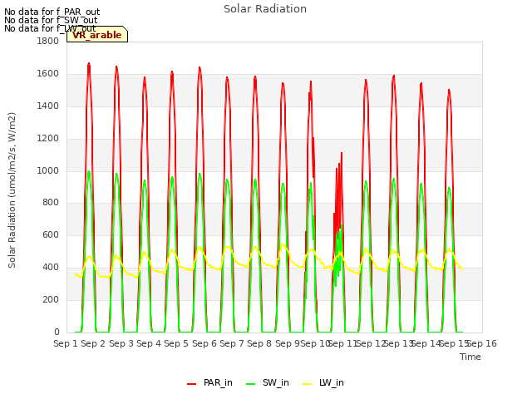532x399 pixels.
Task: Toggle the LW_in series in legend
Action: 323,382
